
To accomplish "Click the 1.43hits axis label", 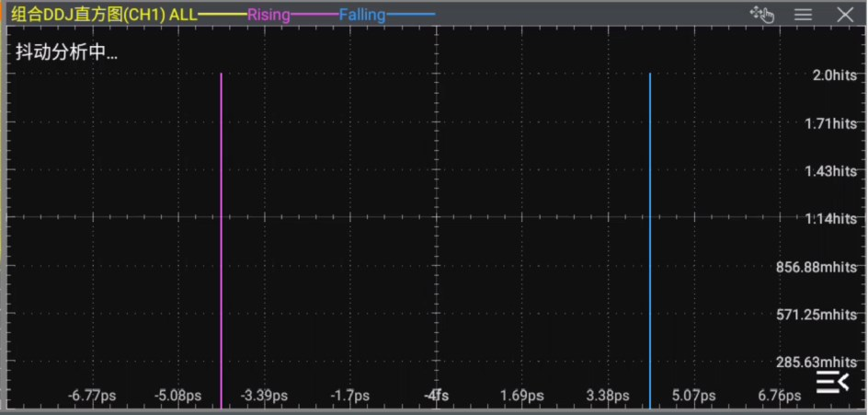I will [x=831, y=170].
